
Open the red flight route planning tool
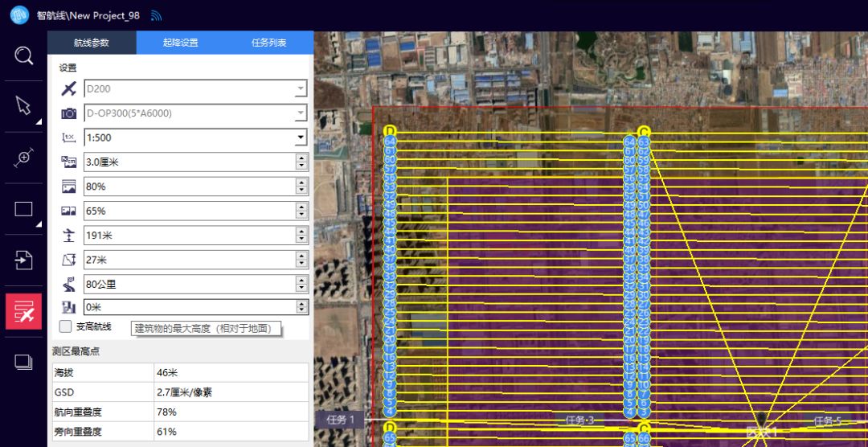[23, 311]
